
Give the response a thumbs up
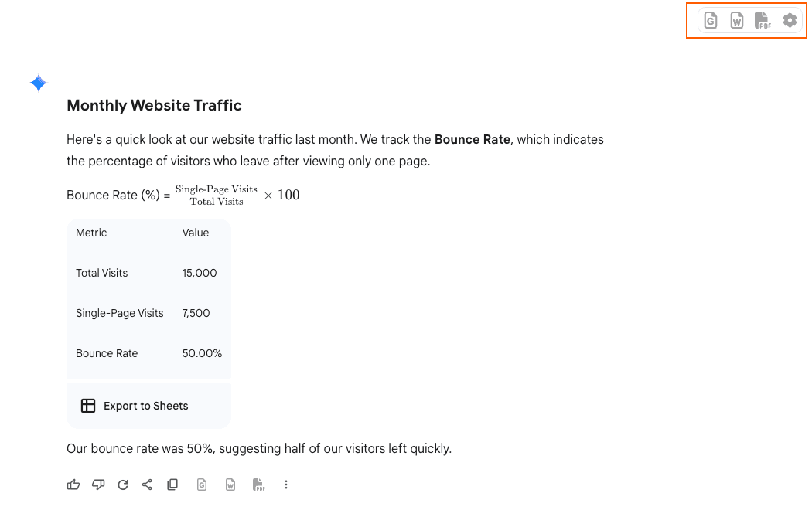[73, 485]
